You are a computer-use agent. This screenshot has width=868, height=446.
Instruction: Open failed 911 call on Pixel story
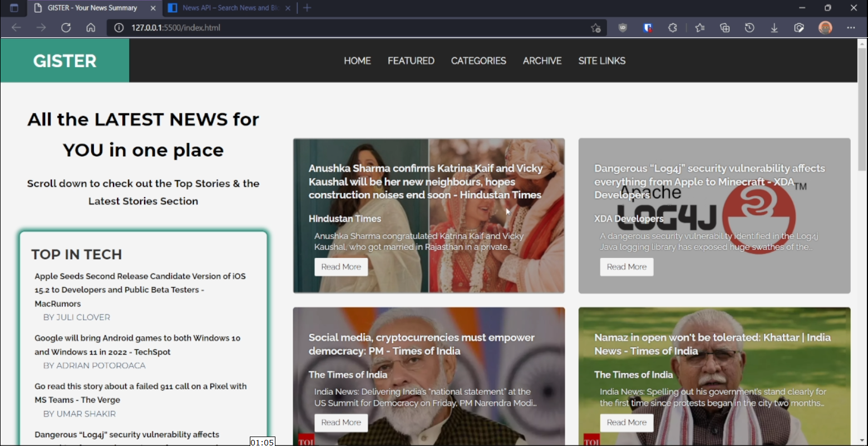click(x=141, y=393)
